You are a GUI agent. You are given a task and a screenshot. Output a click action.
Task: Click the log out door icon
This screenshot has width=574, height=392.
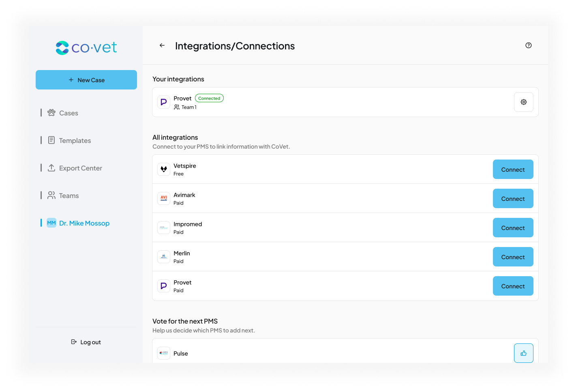(x=74, y=342)
